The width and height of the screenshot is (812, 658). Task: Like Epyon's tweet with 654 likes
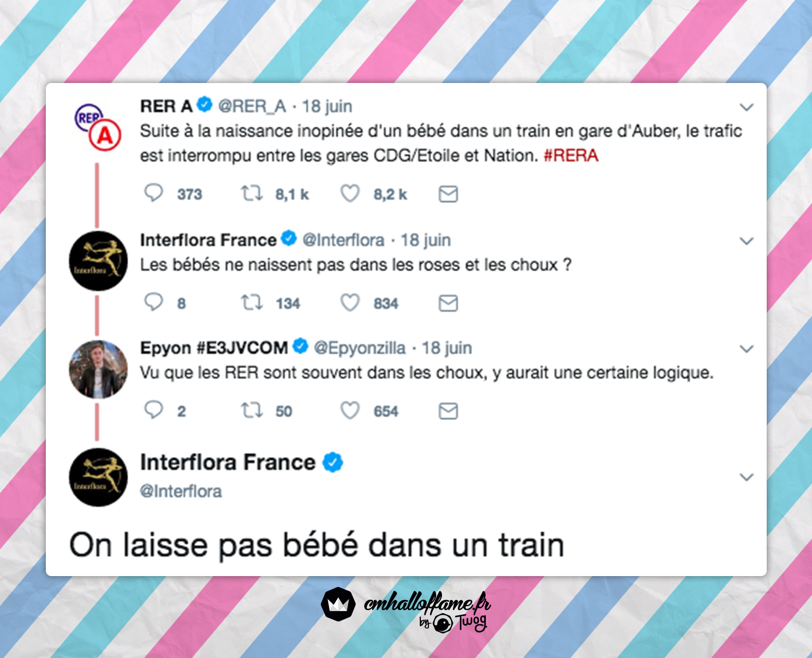coord(350,411)
